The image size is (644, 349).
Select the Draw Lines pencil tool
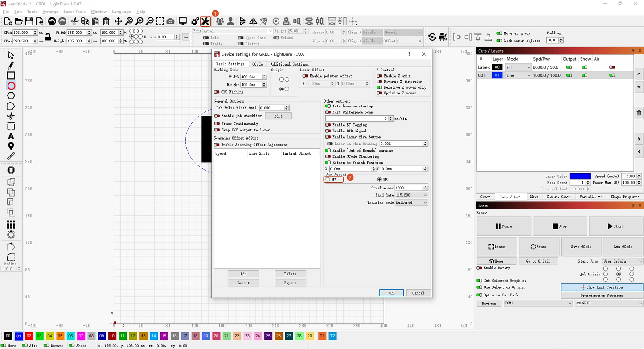coord(11,66)
